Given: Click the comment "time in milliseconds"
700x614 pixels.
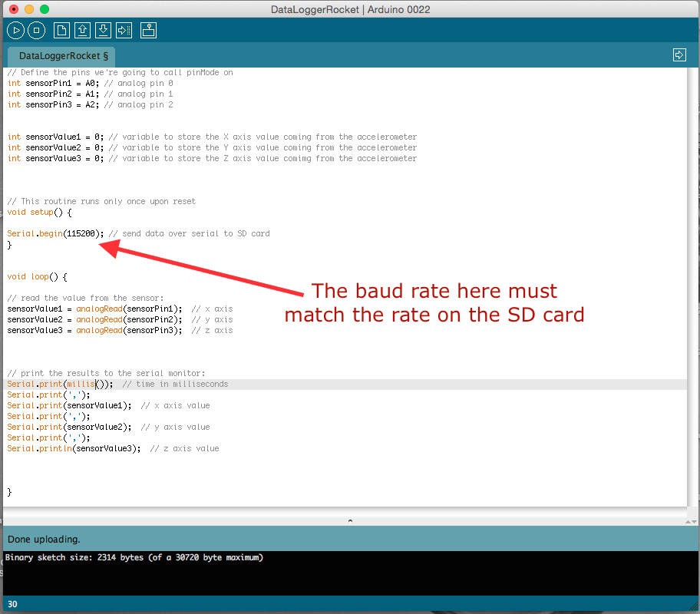Looking at the screenshot, I should coord(176,384).
